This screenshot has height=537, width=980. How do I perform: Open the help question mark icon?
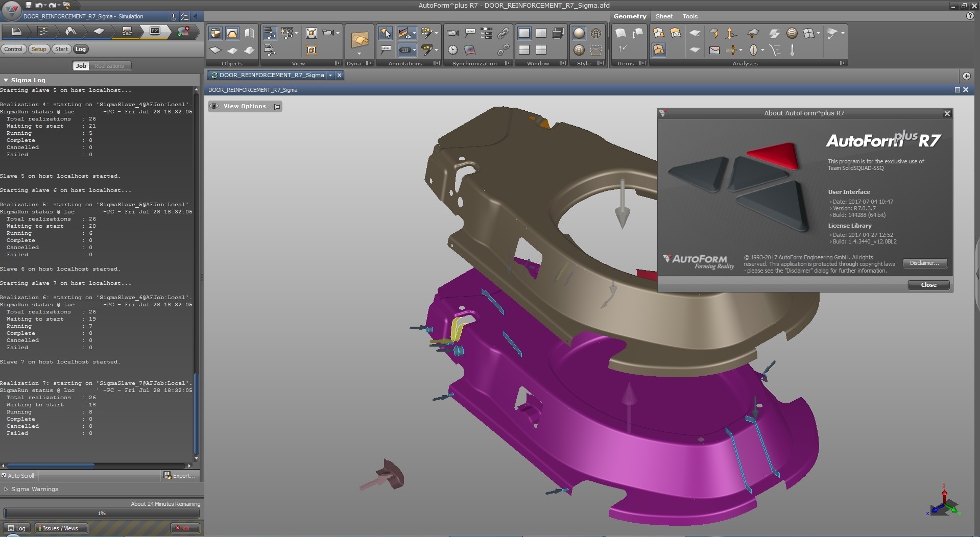pos(970,16)
